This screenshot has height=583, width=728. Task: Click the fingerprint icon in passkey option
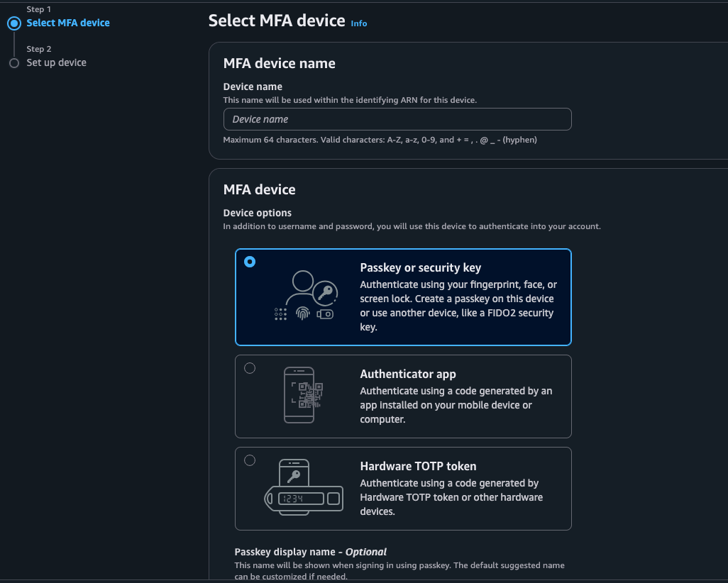304,313
